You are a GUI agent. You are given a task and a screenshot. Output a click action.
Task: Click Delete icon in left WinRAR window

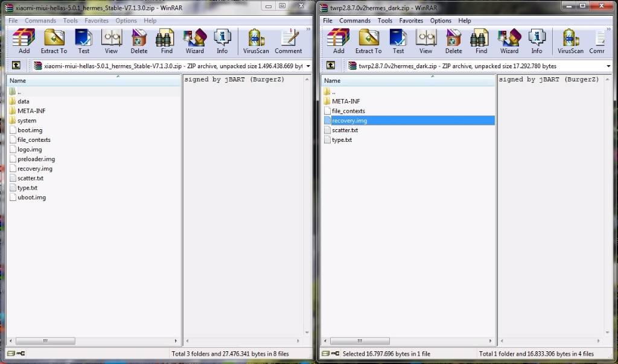point(139,41)
